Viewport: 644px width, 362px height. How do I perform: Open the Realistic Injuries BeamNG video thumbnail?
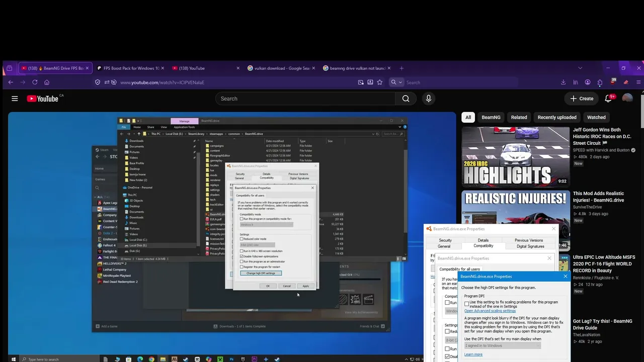pyautogui.click(x=516, y=221)
